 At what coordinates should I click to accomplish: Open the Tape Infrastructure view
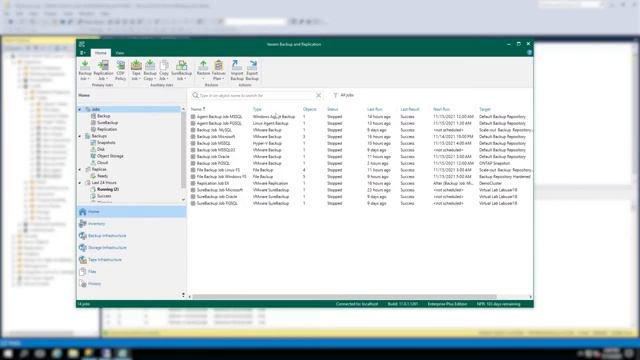click(x=131, y=260)
